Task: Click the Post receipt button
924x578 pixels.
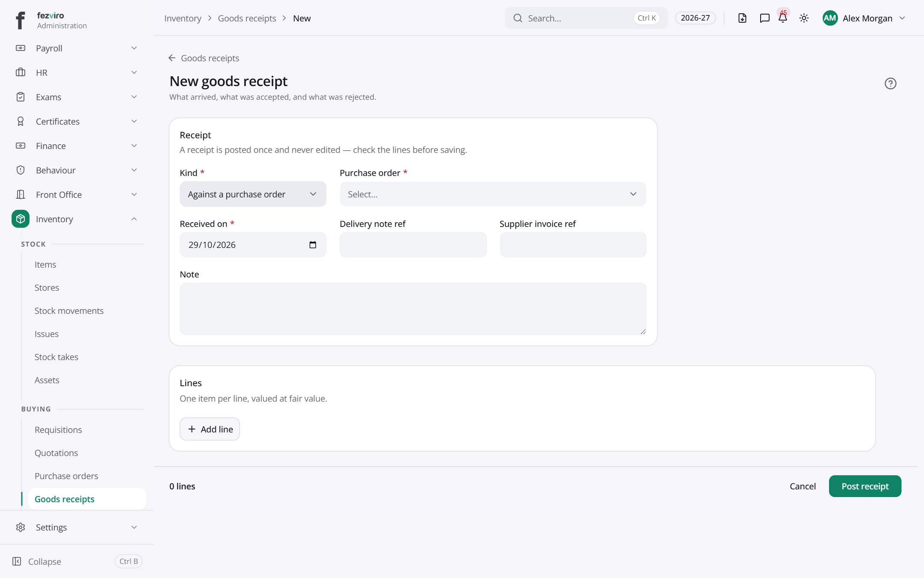Action: tap(865, 486)
